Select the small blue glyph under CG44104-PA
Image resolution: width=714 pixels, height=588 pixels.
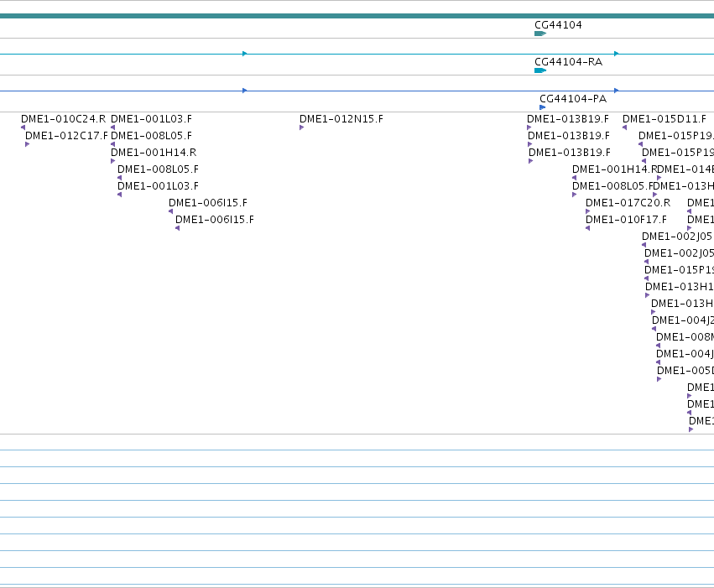pos(542,107)
